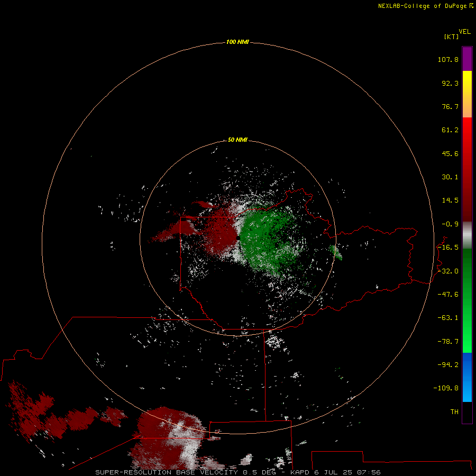This screenshot has width=476, height=476.
Task: Click the 30.1 legend value
Action: pos(450,177)
